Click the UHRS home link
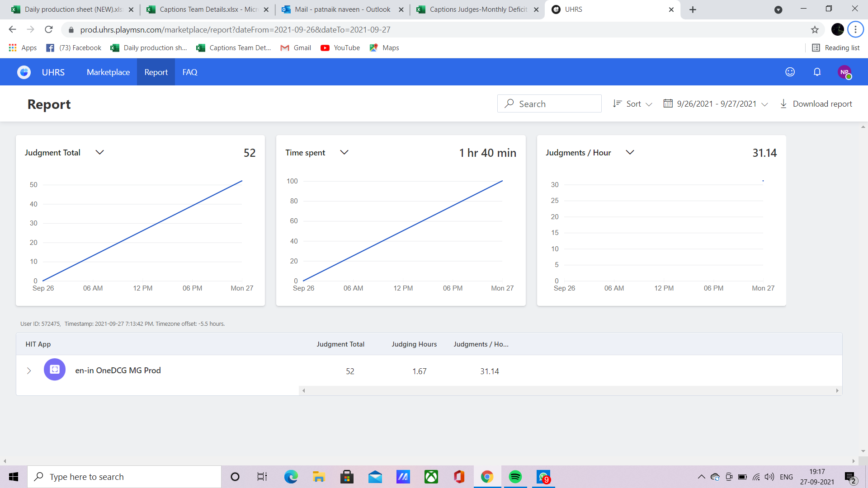This screenshot has height=488, width=868. tap(53, 72)
